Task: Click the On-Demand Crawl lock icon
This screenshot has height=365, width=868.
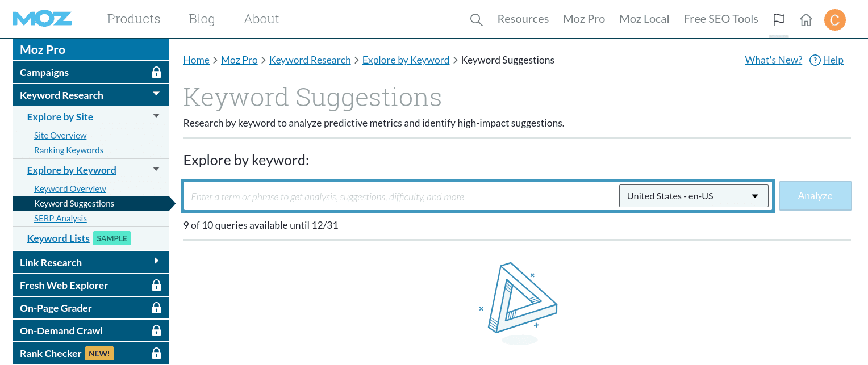Action: point(157,330)
